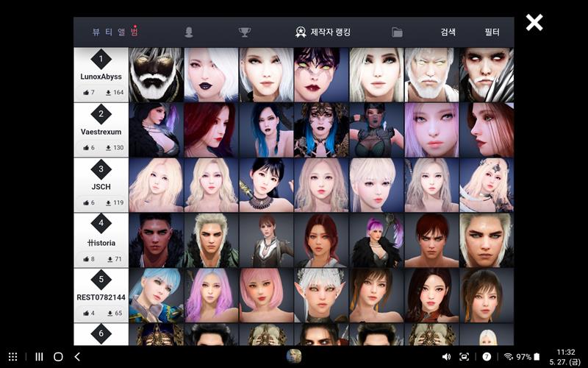Select rank 5 creator REST0782144
The image size is (588, 368).
(101, 295)
